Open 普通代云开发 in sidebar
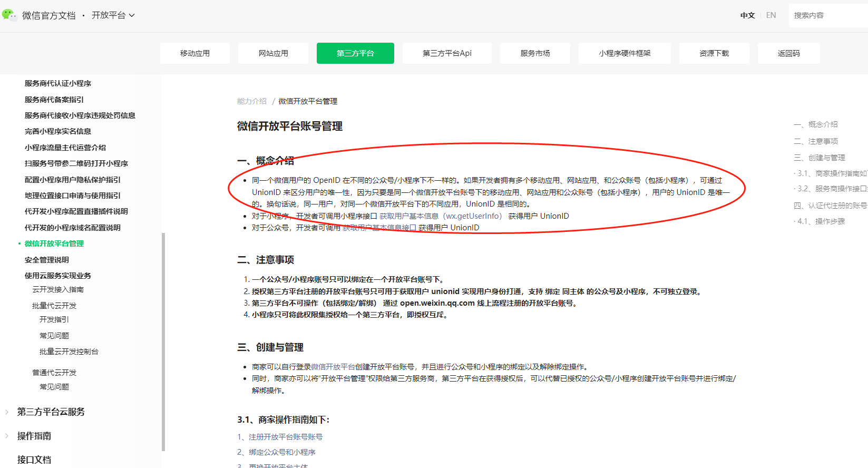Screen dimensions: 868x468 tap(54, 373)
